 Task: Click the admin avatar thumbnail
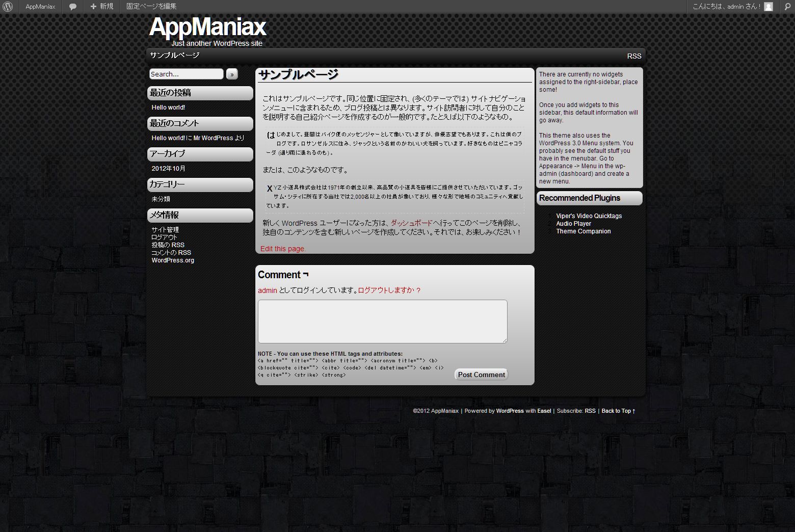pos(768,7)
